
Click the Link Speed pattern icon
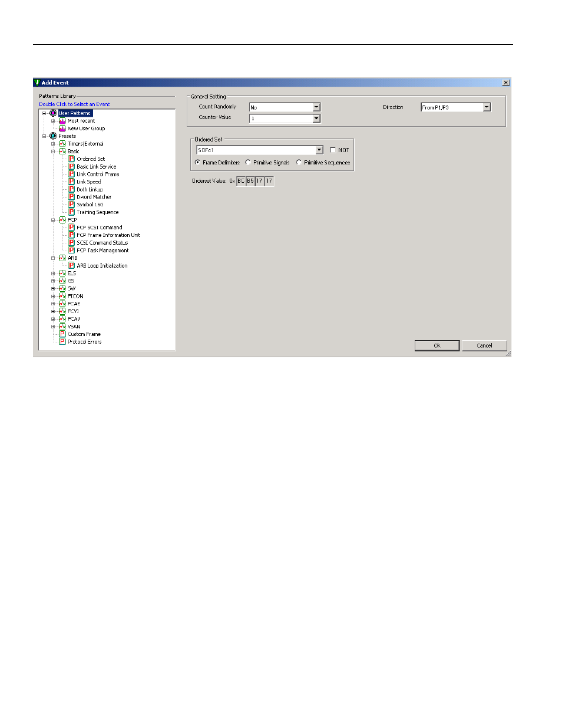coord(71,182)
